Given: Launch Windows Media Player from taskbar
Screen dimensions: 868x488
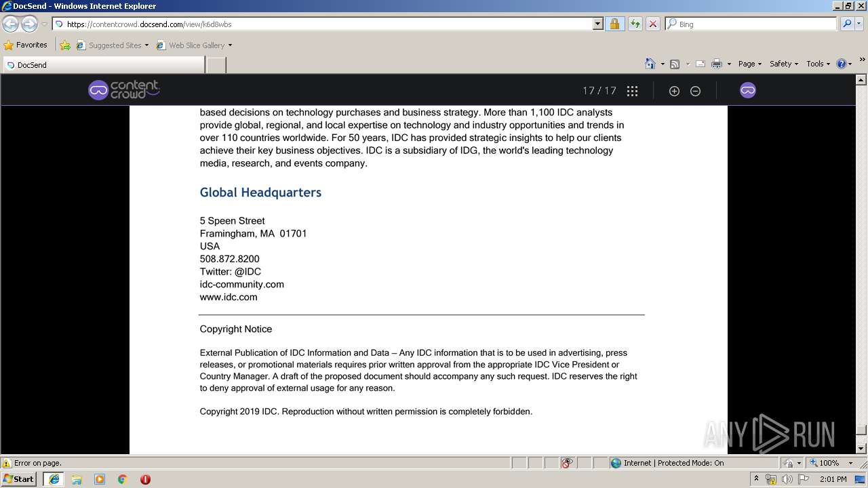Looking at the screenshot, I should pyautogui.click(x=100, y=479).
